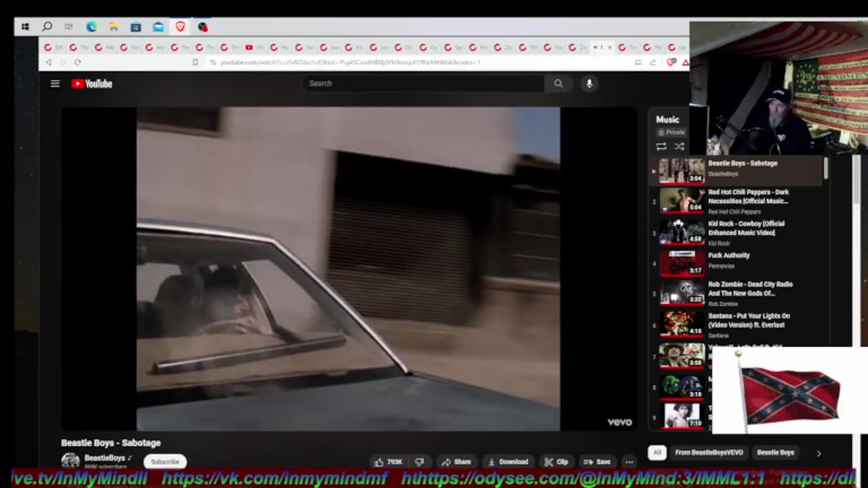
Task: Go to YouTube home via logo
Action: (92, 83)
